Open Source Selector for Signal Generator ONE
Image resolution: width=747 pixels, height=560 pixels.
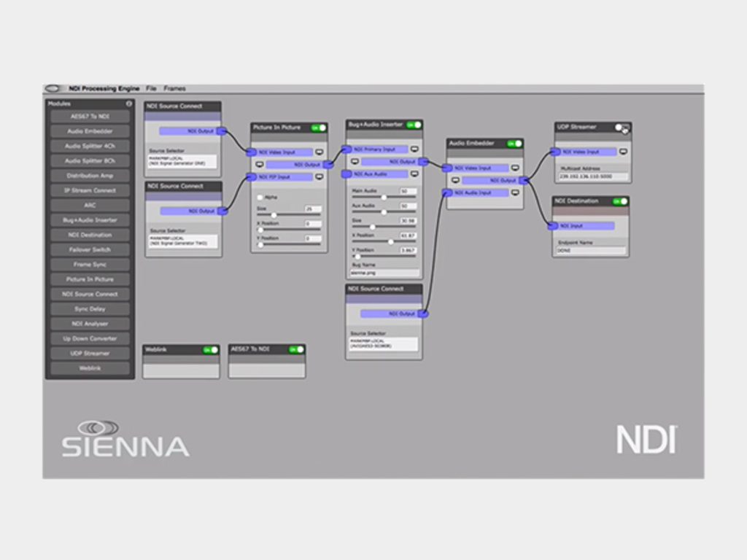coord(182,161)
